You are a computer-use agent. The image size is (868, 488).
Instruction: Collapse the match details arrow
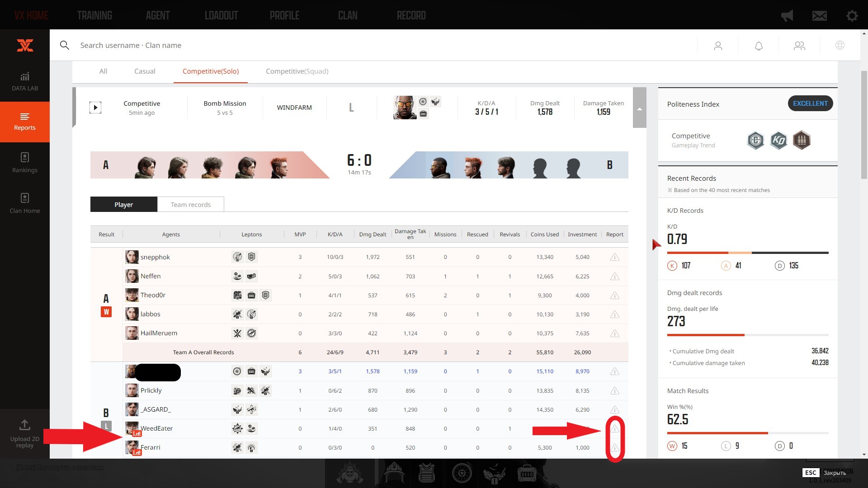click(639, 108)
